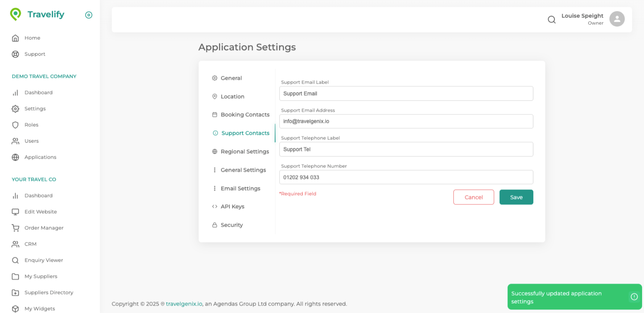Viewport: 644px width, 313px height.
Task: Switch to Booking Contacts tab
Action: click(x=245, y=115)
